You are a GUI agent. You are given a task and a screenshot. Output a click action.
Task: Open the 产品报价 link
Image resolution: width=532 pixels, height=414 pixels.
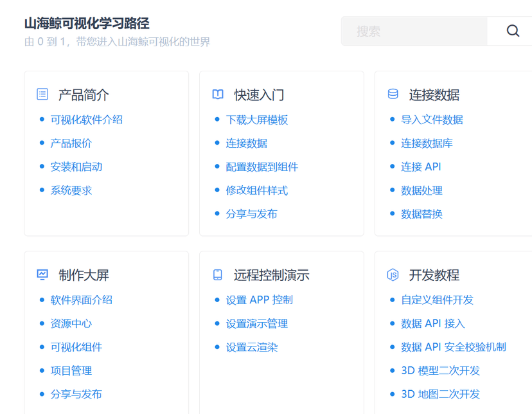point(71,143)
